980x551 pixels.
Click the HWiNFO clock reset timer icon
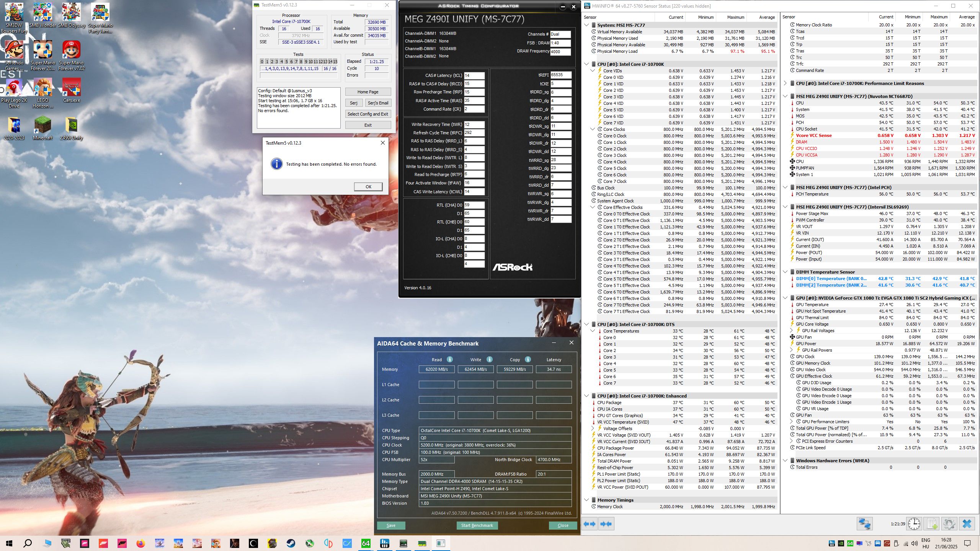[914, 524]
